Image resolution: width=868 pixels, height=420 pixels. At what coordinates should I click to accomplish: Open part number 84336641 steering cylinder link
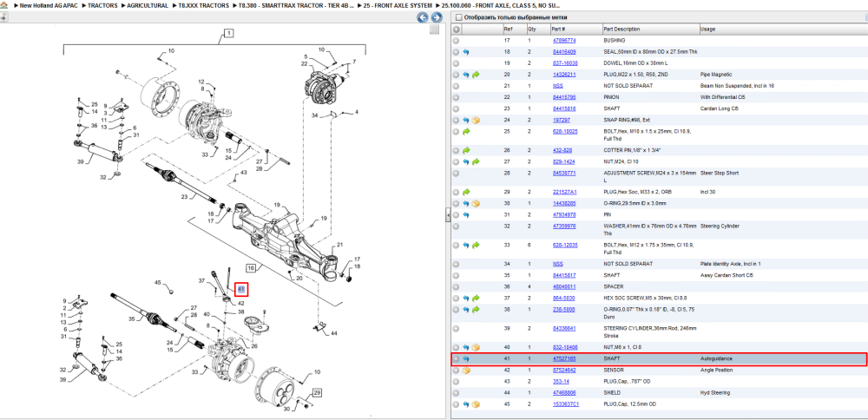pyautogui.click(x=564, y=329)
